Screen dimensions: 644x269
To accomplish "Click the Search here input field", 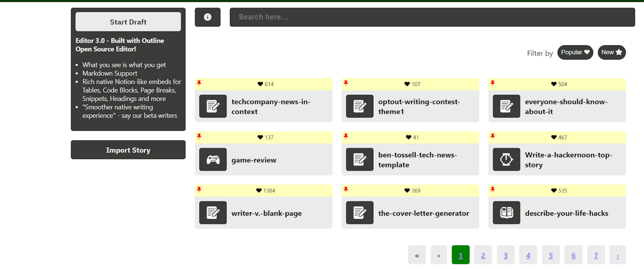I will pyautogui.click(x=432, y=17).
